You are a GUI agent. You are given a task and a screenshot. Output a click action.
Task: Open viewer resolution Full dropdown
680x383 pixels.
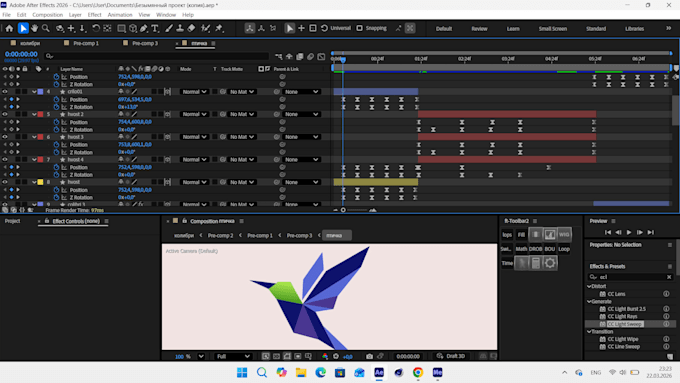pyautogui.click(x=233, y=356)
